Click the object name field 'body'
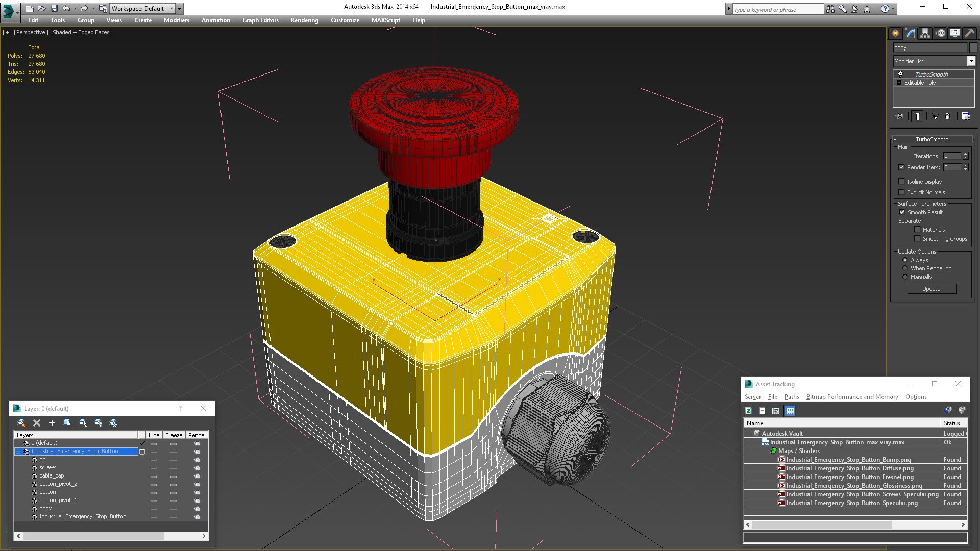This screenshot has height=551, width=980. tap(929, 47)
